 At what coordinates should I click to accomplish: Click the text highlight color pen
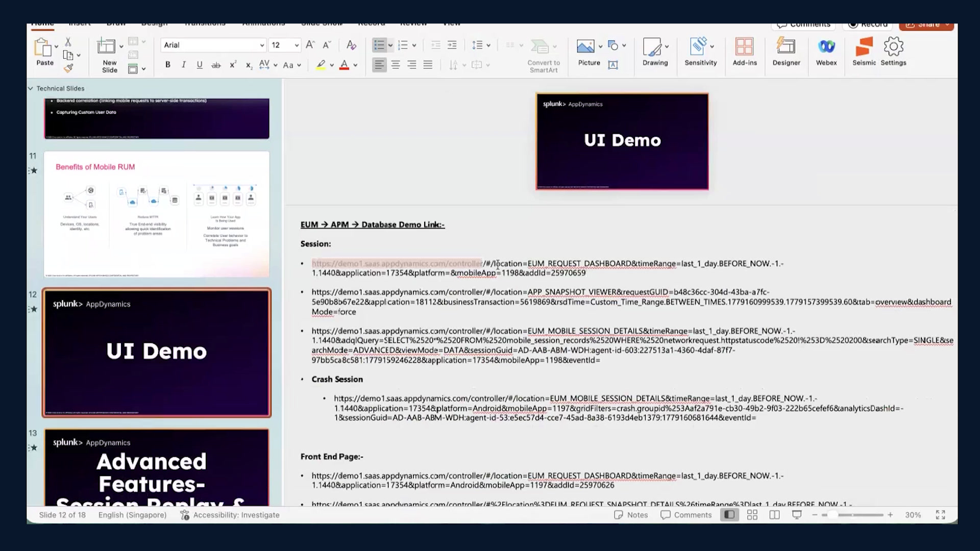[321, 65]
